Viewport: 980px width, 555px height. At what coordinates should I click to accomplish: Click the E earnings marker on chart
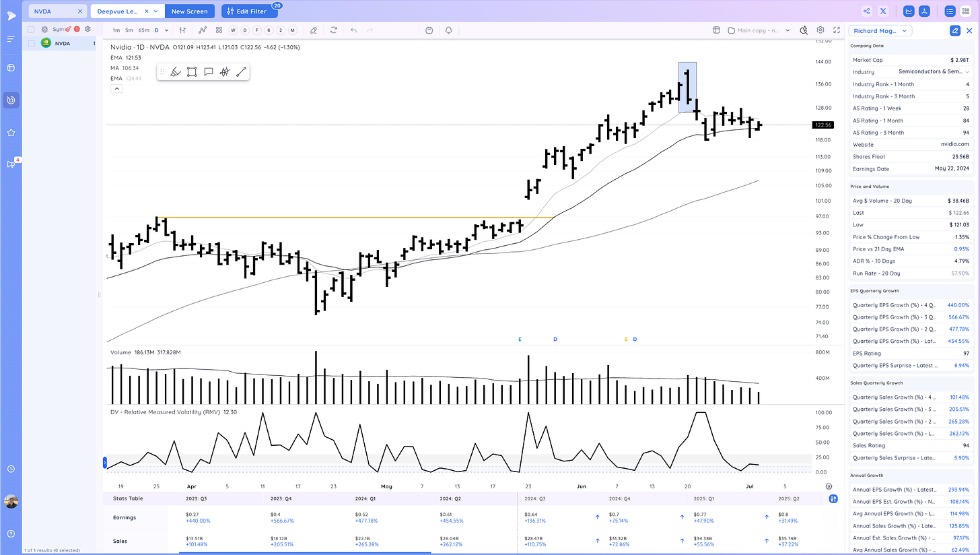pos(520,339)
